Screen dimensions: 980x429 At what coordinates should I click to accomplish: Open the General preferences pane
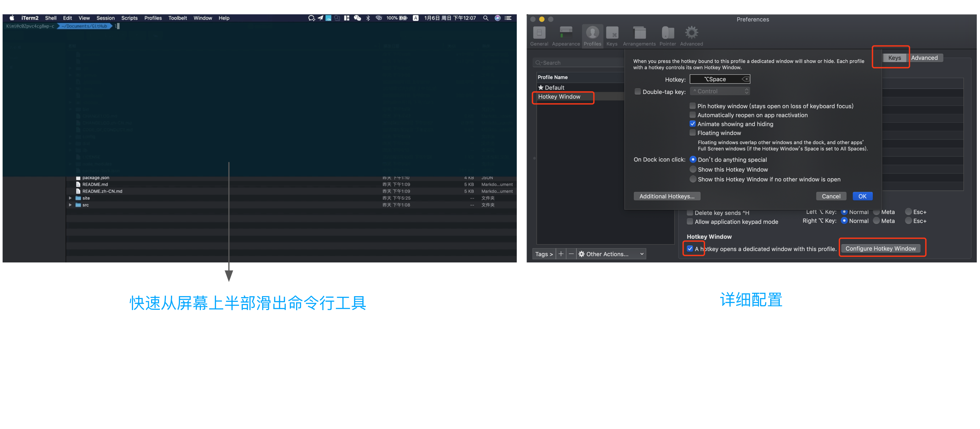pos(539,36)
